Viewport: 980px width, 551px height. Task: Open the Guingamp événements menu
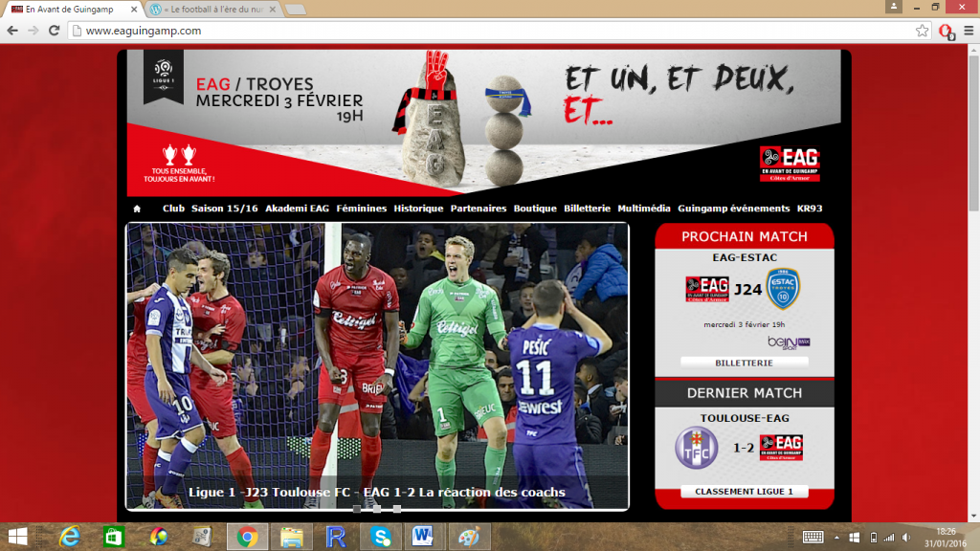(734, 209)
